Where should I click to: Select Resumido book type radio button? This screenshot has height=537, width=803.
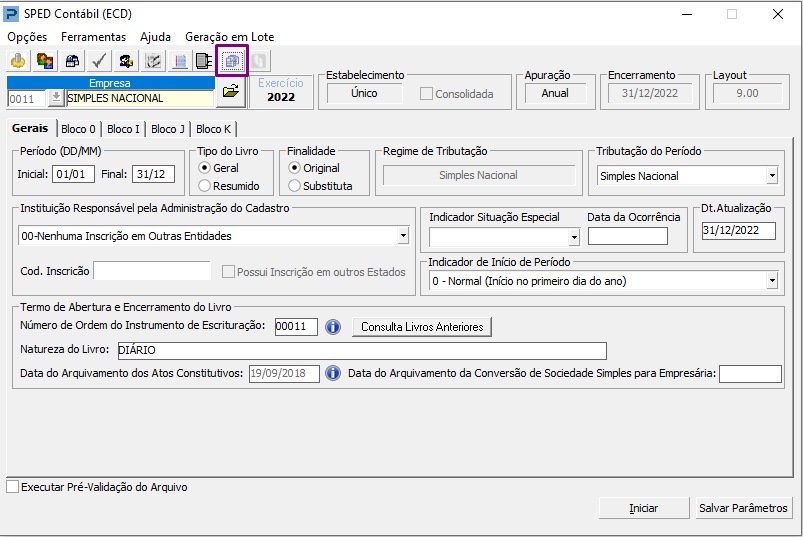pos(204,186)
